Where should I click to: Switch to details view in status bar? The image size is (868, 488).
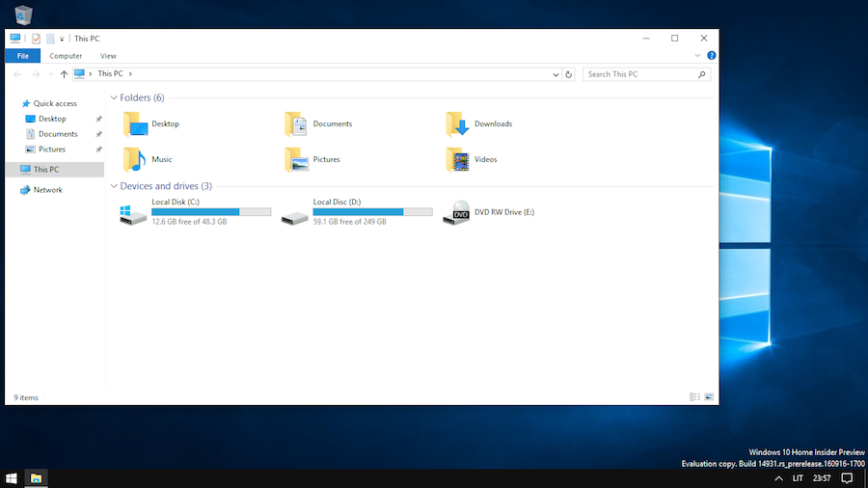click(x=695, y=396)
